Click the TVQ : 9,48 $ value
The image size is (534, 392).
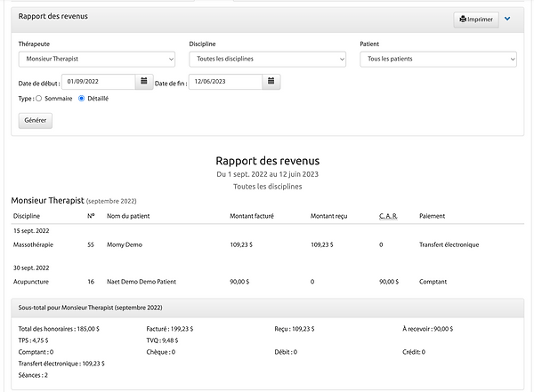162,340
